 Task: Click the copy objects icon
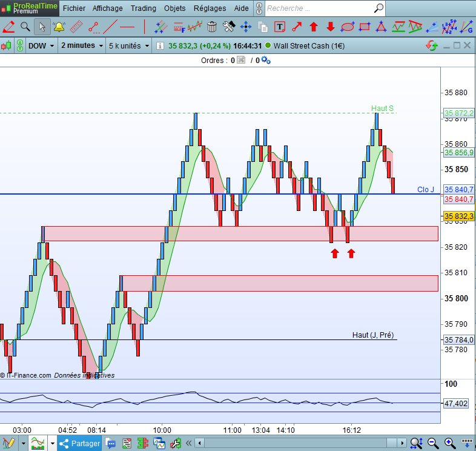tap(263, 27)
